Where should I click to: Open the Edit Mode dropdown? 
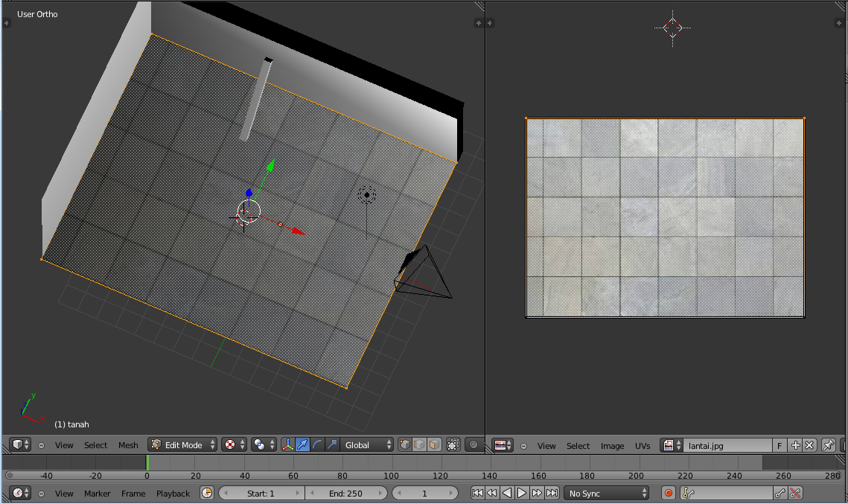[183, 444]
